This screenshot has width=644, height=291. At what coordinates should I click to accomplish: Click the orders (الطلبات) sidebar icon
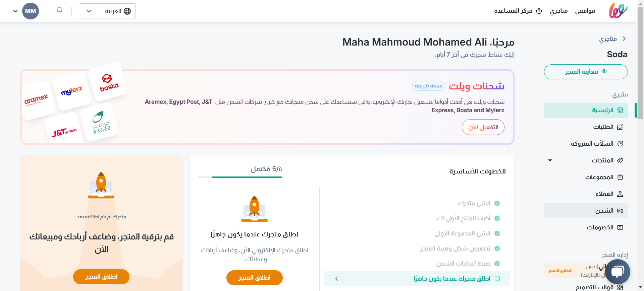(x=620, y=127)
